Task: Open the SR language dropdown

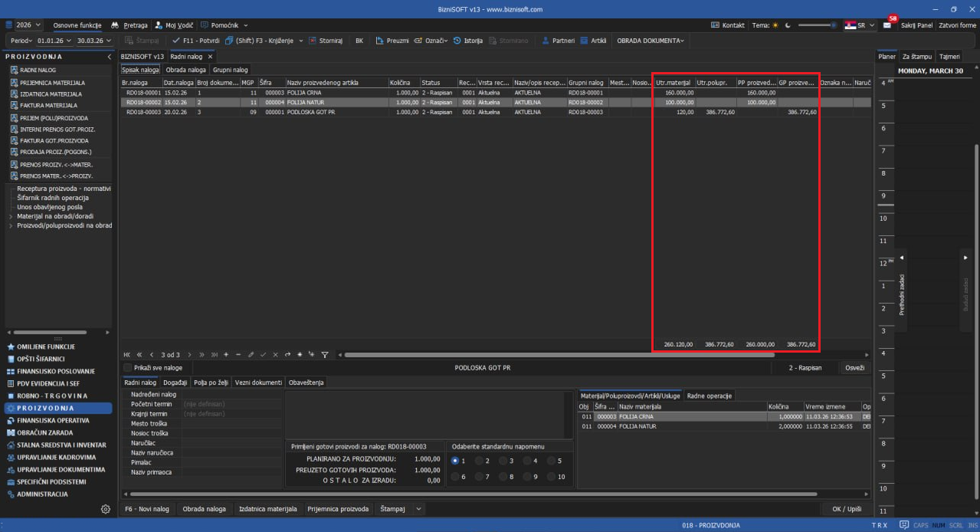Action: (x=860, y=25)
